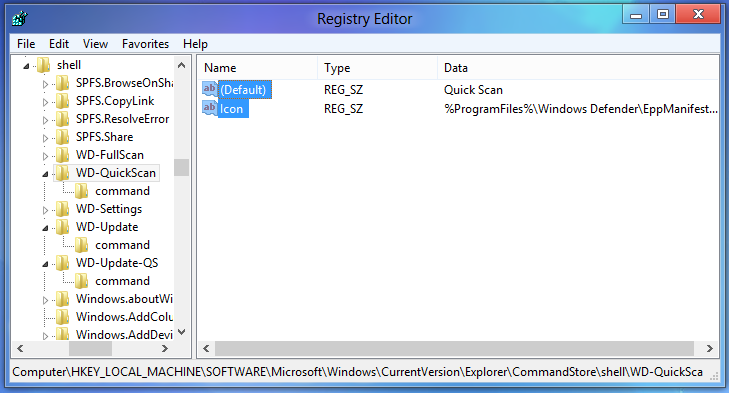Click the values pane scroll right arrow
The width and height of the screenshot is (729, 393).
point(709,348)
